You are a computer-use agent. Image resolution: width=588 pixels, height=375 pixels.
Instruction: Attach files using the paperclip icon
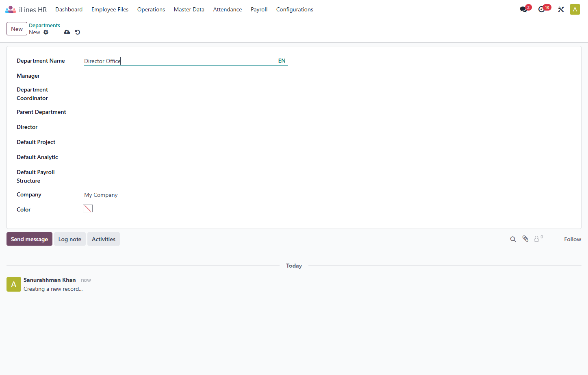click(x=525, y=239)
